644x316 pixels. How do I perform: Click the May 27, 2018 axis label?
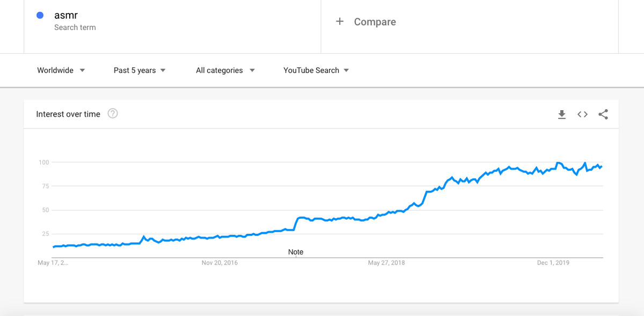coord(386,263)
